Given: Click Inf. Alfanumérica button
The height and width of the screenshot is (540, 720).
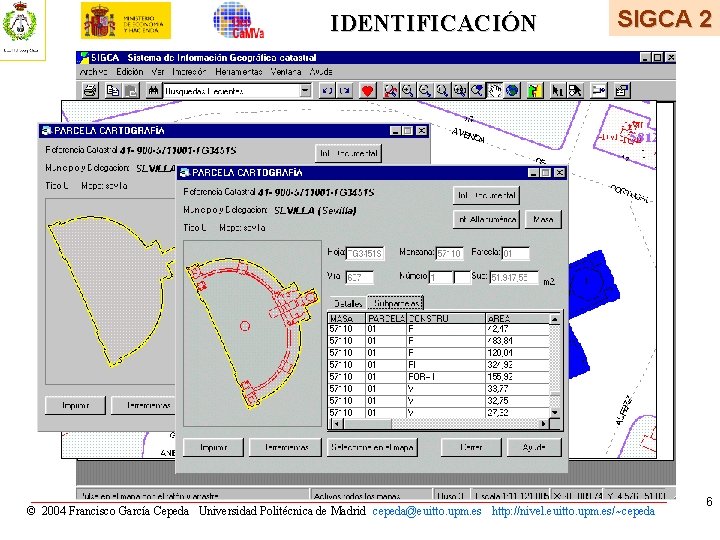Looking at the screenshot, I should pyautogui.click(x=487, y=219).
